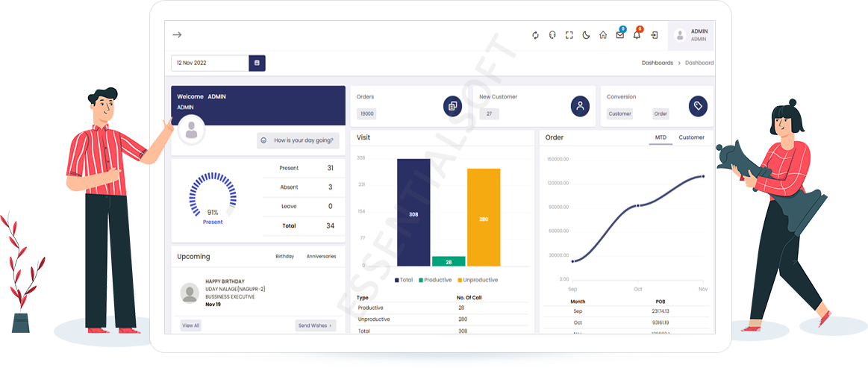Image resolution: width=868 pixels, height=368 pixels.
Task: Open the headset support icon
Action: coord(552,35)
